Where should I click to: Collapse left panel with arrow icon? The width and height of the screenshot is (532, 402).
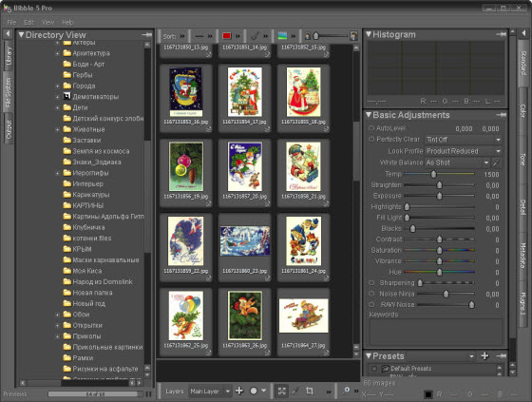tap(8, 33)
